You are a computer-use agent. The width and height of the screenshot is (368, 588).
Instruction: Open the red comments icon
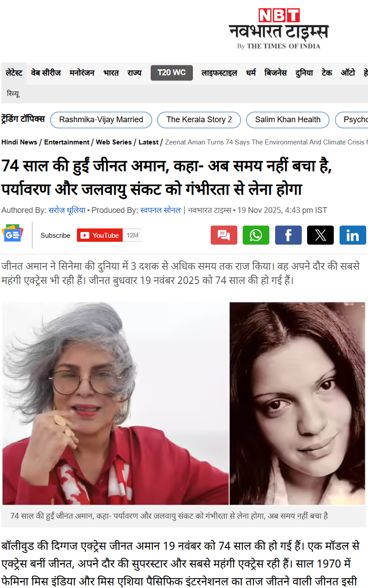pyautogui.click(x=224, y=235)
